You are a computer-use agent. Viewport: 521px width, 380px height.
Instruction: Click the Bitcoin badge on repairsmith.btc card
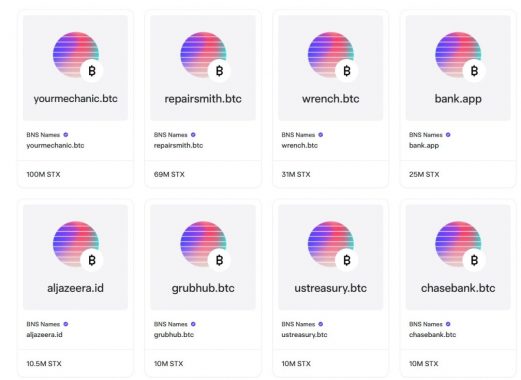coord(219,71)
